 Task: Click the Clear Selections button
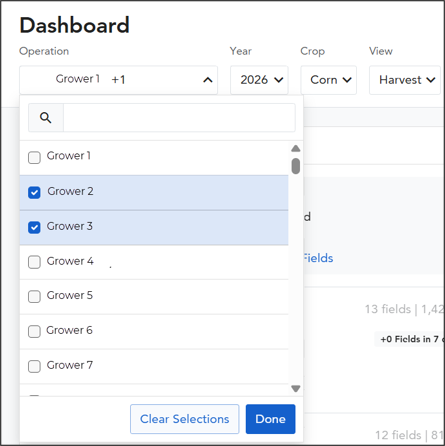[x=185, y=419]
